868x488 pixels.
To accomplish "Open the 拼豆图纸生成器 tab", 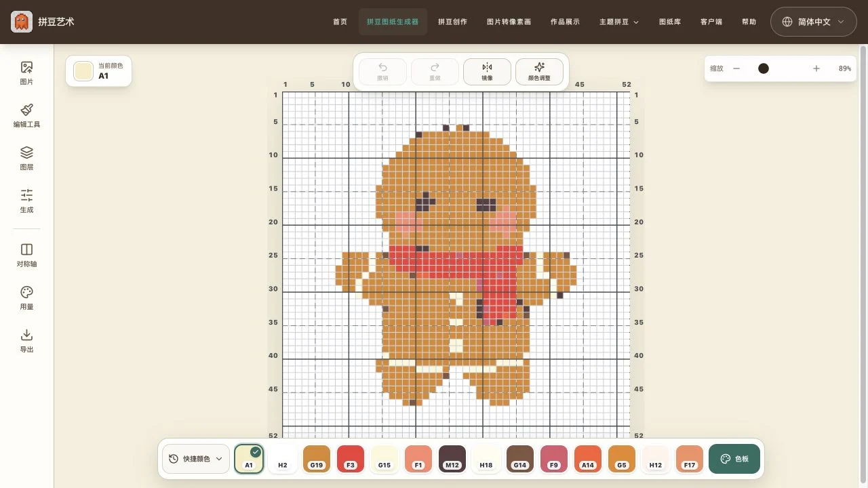I will pyautogui.click(x=393, y=22).
